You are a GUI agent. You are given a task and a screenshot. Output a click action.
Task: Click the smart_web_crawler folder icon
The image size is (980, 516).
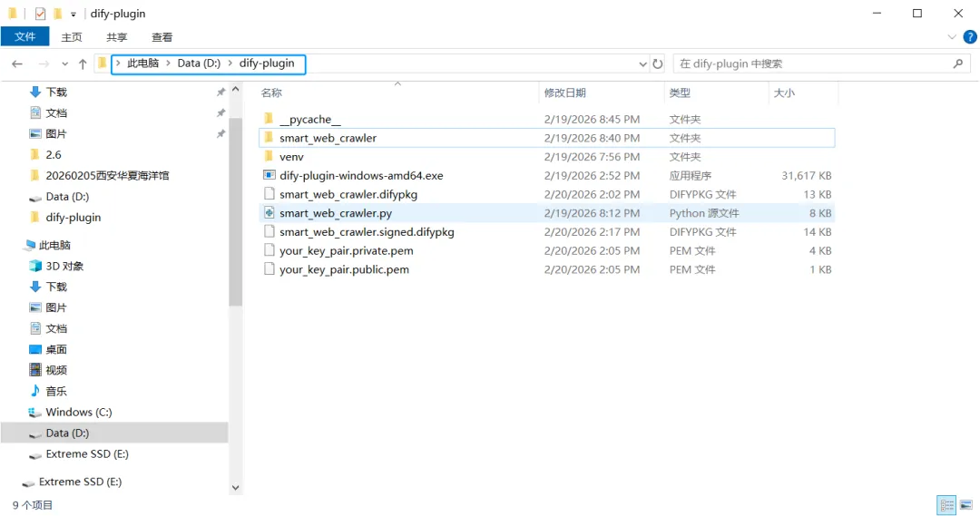[269, 138]
